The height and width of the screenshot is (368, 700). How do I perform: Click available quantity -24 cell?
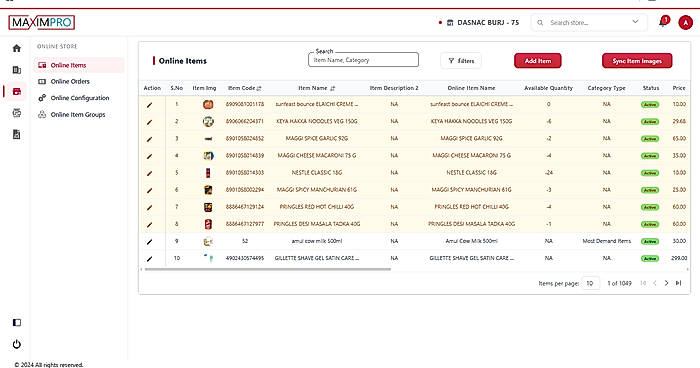(x=549, y=173)
